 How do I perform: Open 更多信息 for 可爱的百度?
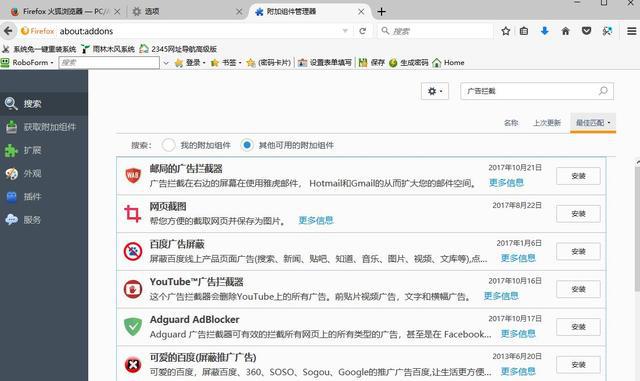518,371
